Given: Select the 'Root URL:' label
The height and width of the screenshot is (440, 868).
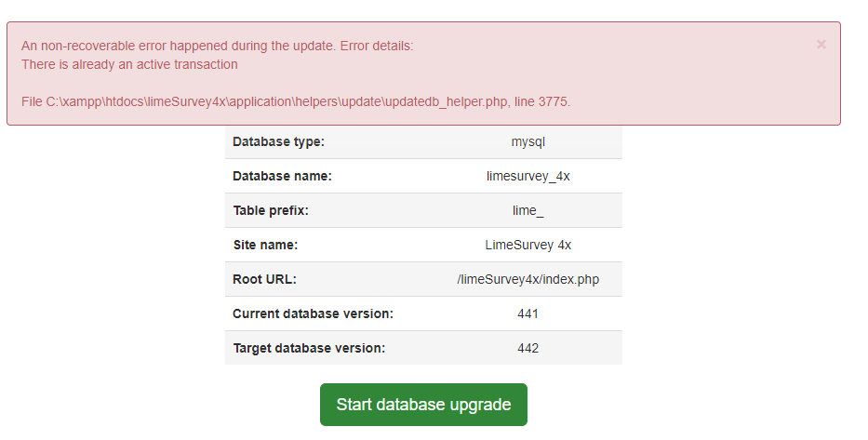Looking at the screenshot, I should (264, 279).
